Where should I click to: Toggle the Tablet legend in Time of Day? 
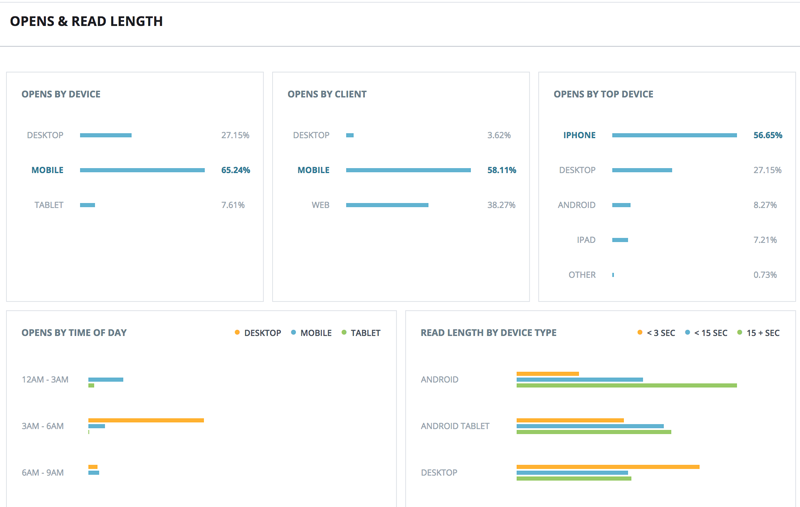[x=361, y=333]
